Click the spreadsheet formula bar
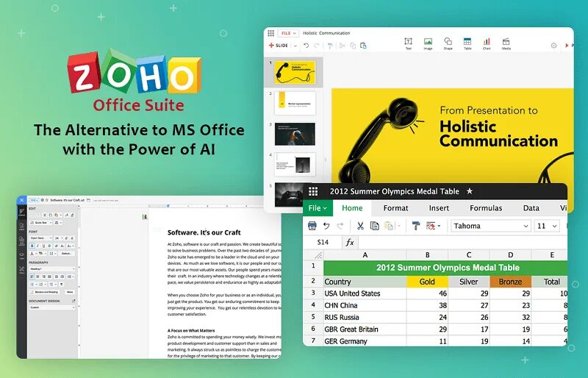The image size is (588, 378). pyautogui.click(x=462, y=243)
